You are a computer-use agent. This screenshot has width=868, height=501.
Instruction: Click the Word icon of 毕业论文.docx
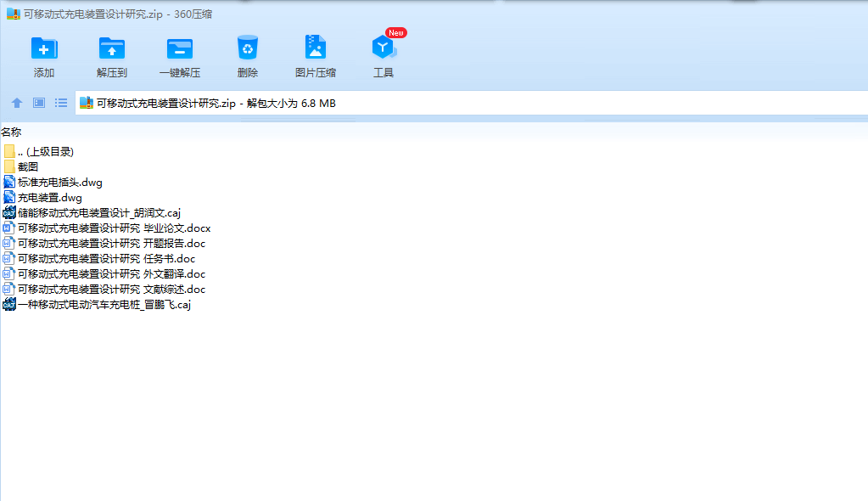8,228
